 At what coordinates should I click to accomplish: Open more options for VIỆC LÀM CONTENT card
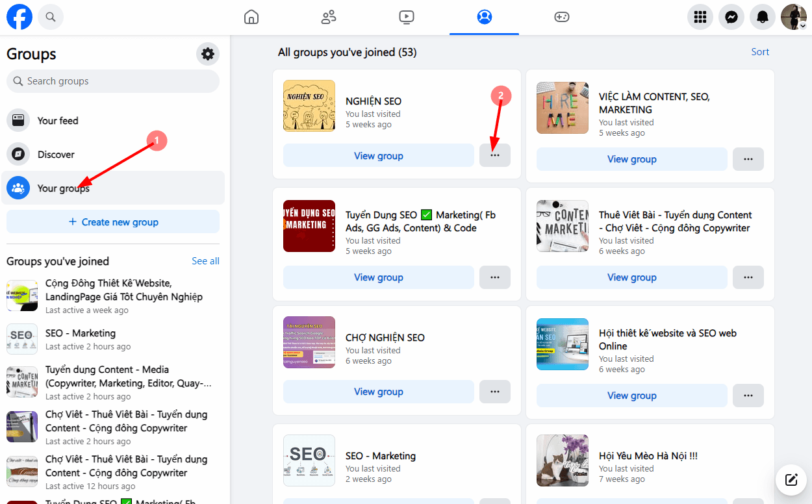(x=748, y=159)
